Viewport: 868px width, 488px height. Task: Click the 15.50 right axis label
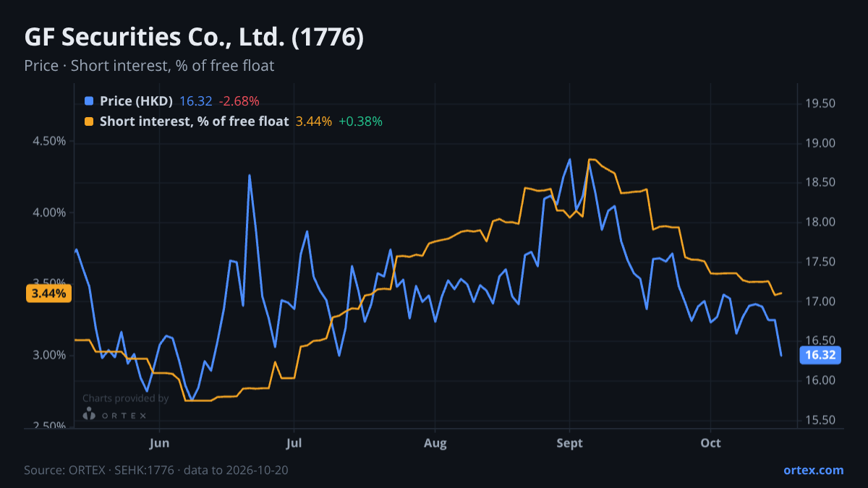[820, 420]
